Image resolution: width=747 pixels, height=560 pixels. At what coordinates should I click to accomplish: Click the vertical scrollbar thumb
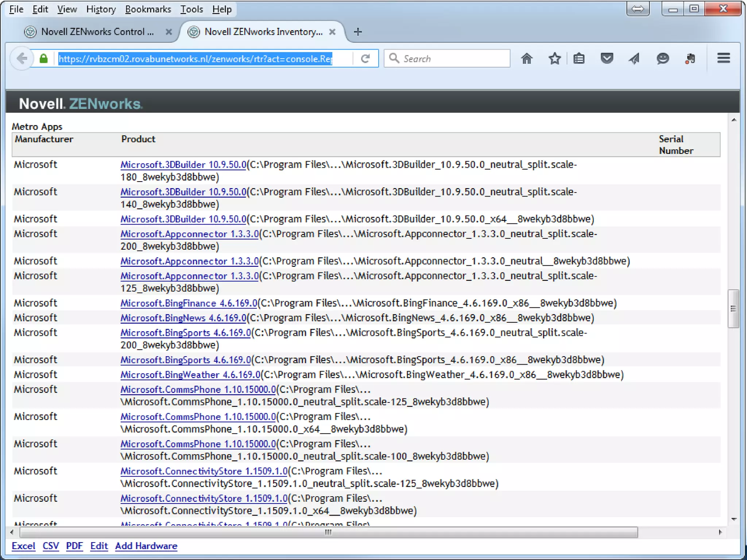[734, 309]
